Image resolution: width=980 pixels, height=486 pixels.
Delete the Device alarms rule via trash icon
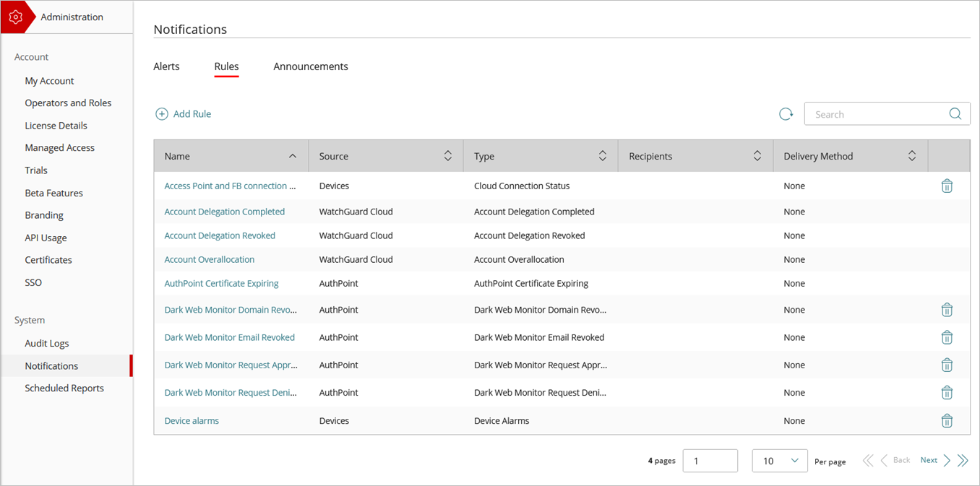click(x=947, y=420)
